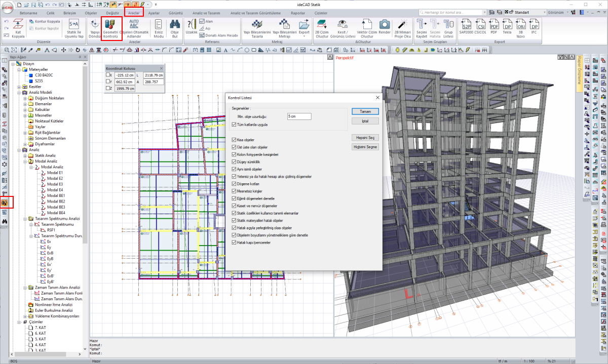This screenshot has width=608, height=364.
Task: Select the IFC export icon
Action: [534, 25]
